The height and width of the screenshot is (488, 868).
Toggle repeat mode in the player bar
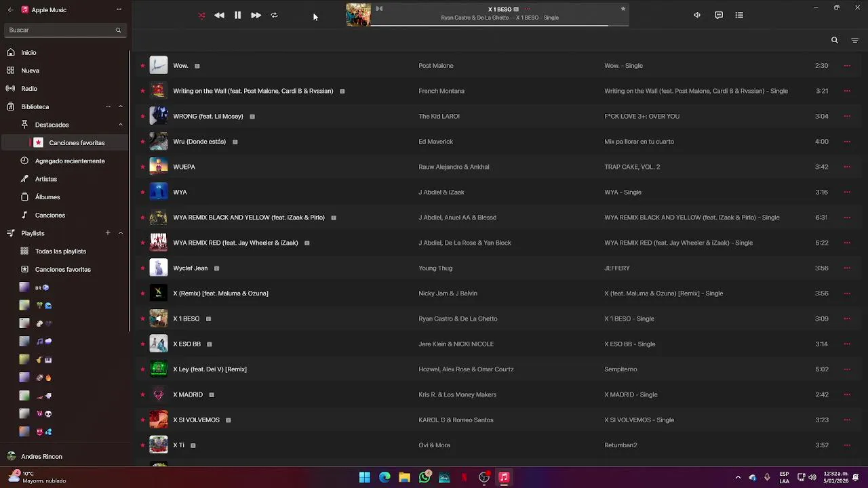click(274, 15)
